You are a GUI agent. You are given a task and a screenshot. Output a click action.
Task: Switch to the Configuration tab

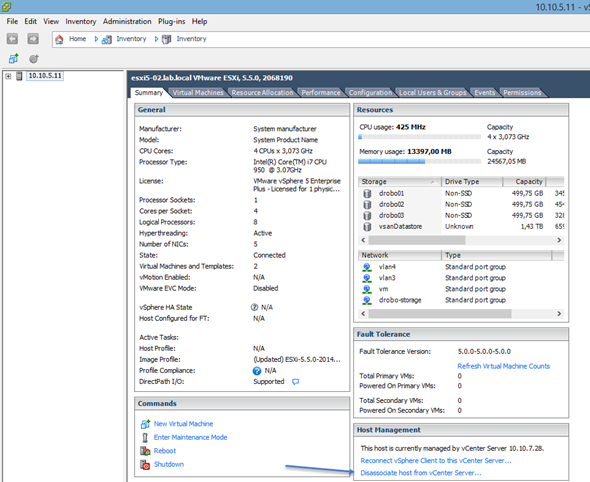click(370, 93)
